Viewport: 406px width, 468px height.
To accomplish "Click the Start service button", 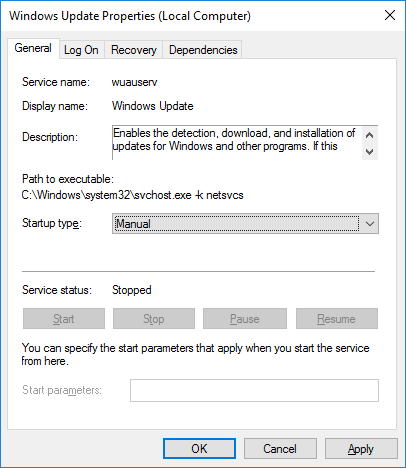I will [64, 319].
